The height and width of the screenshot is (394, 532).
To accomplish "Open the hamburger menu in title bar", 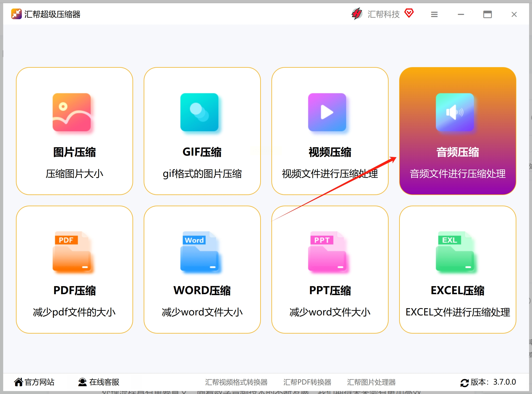I will tap(434, 14).
